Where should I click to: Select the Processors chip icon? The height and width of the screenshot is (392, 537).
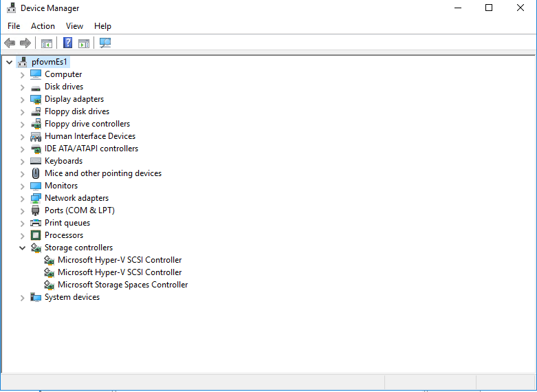click(36, 235)
